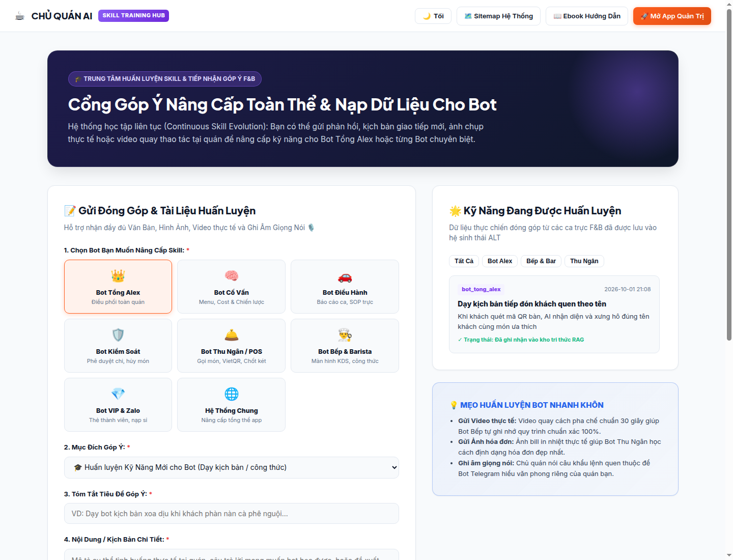Click the Trạng thái RAG status line
Image resolution: width=733 pixels, height=560 pixels.
tap(521, 340)
